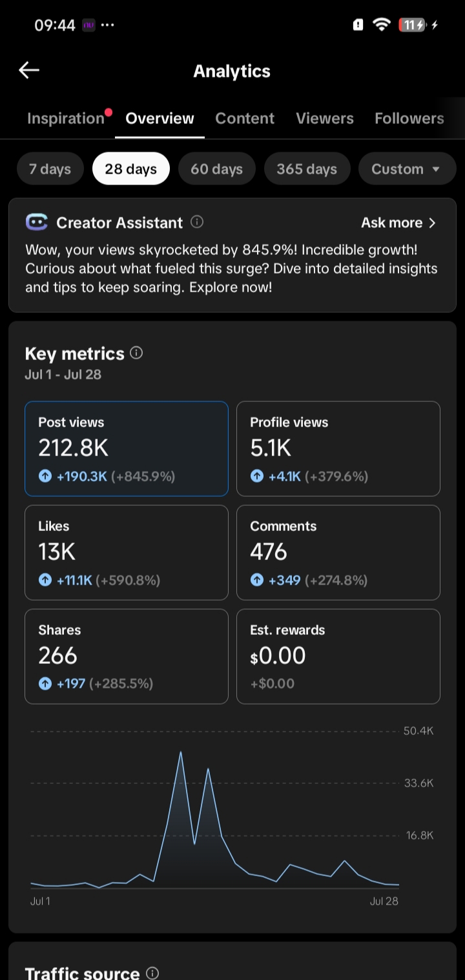Select the 7 days range
The width and height of the screenshot is (465, 980).
[50, 169]
